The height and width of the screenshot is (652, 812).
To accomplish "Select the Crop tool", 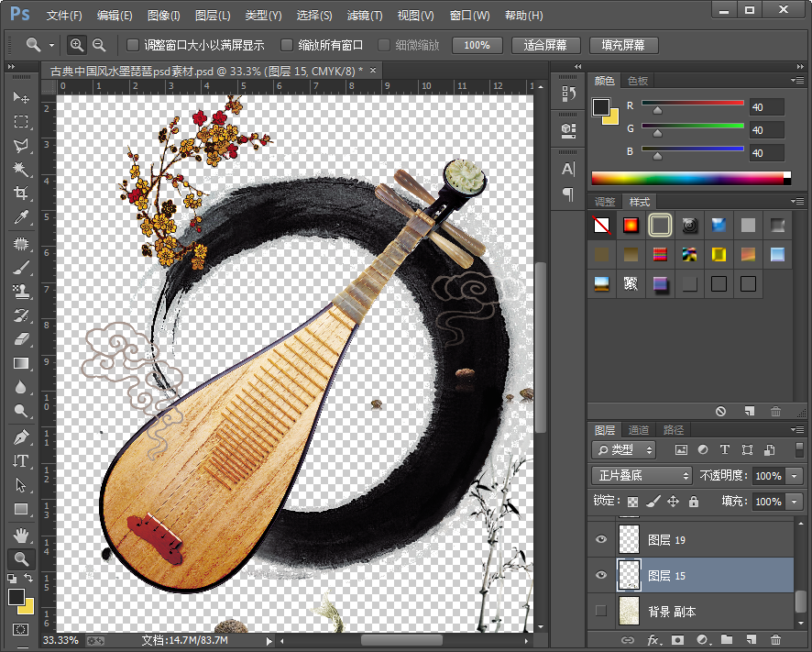I will point(20,193).
